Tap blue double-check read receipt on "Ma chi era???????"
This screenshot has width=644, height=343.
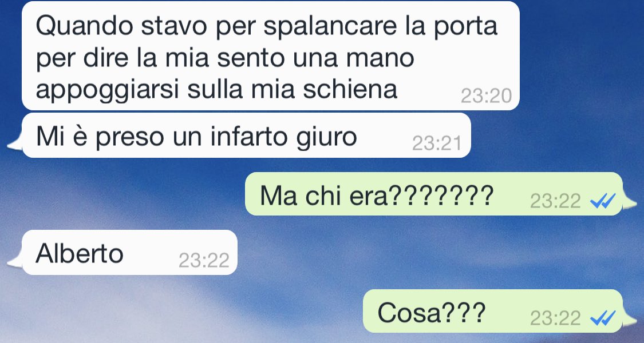603,201
